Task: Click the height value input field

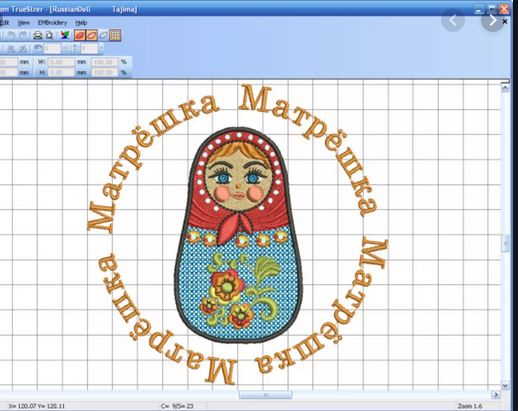Action: [x=61, y=72]
